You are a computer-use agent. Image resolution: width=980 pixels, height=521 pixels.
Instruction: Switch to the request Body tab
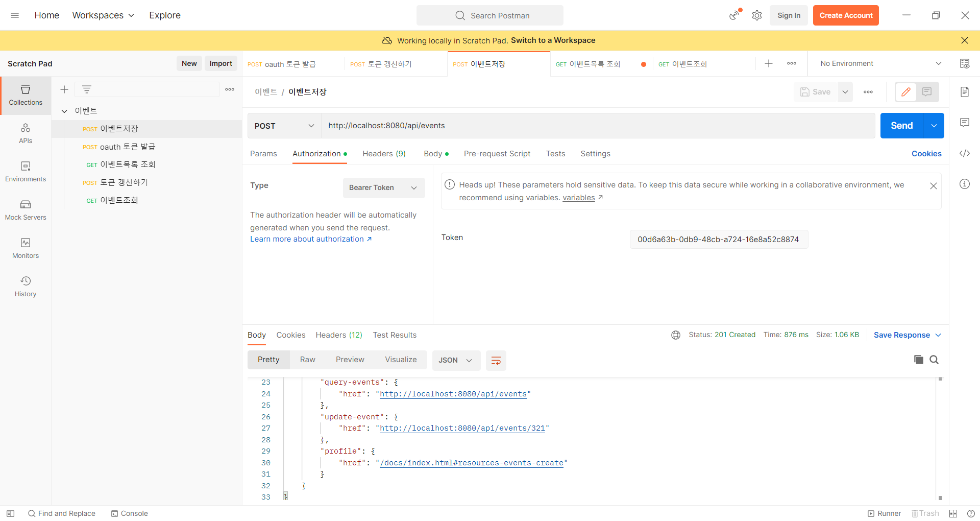pos(436,154)
